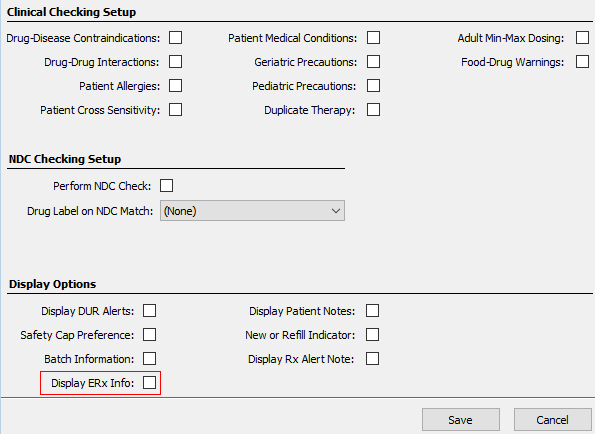The width and height of the screenshot is (595, 434).
Task: Enable Drug-Disease Contraindications checkbox
Action: tap(175, 38)
